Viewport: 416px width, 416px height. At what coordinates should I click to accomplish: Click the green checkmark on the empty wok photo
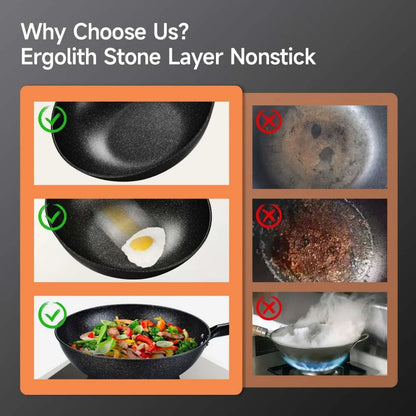click(x=53, y=119)
